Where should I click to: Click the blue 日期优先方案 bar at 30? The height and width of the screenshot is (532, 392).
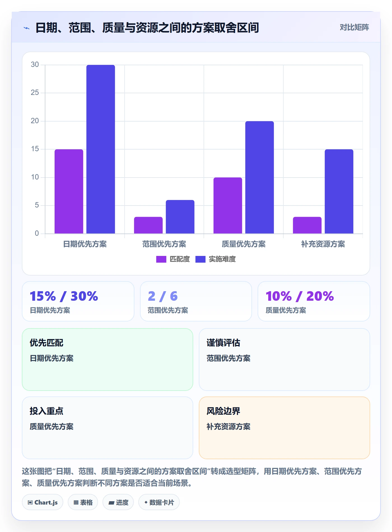pos(101,149)
